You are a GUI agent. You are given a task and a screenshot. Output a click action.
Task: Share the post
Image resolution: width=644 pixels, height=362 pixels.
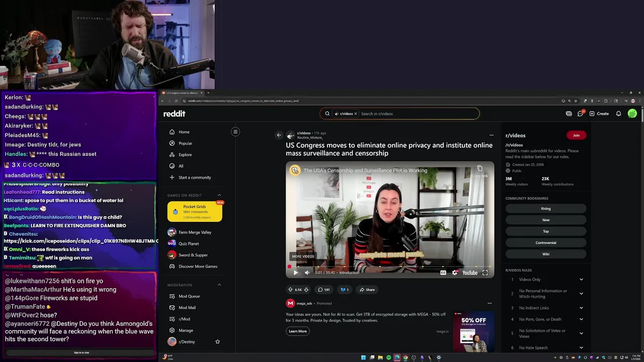367,290
